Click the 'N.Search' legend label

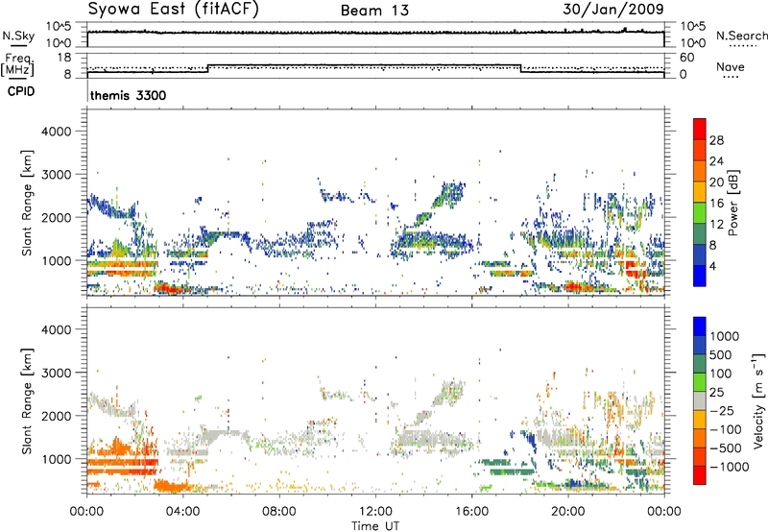tap(741, 36)
